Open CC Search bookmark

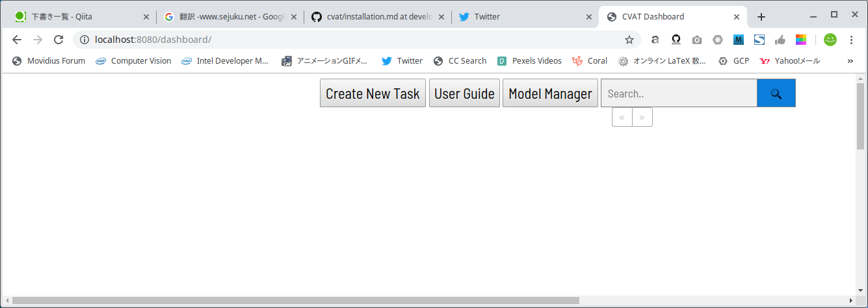tap(460, 61)
